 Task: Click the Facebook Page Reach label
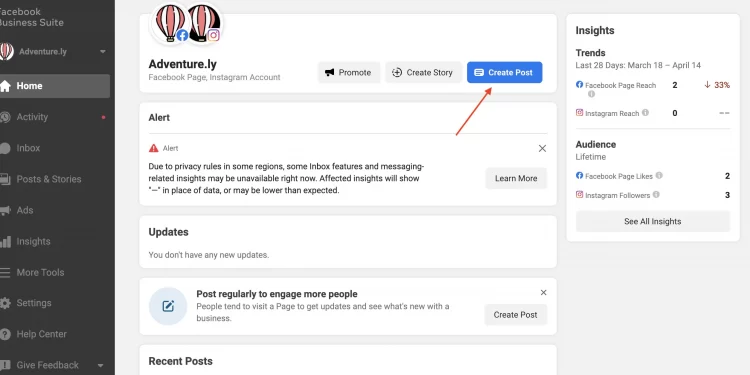(x=620, y=86)
